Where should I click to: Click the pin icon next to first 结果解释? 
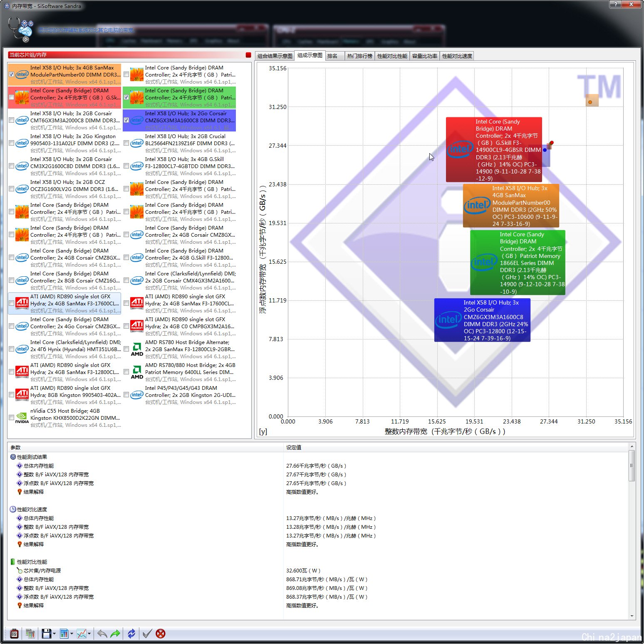pos(20,492)
